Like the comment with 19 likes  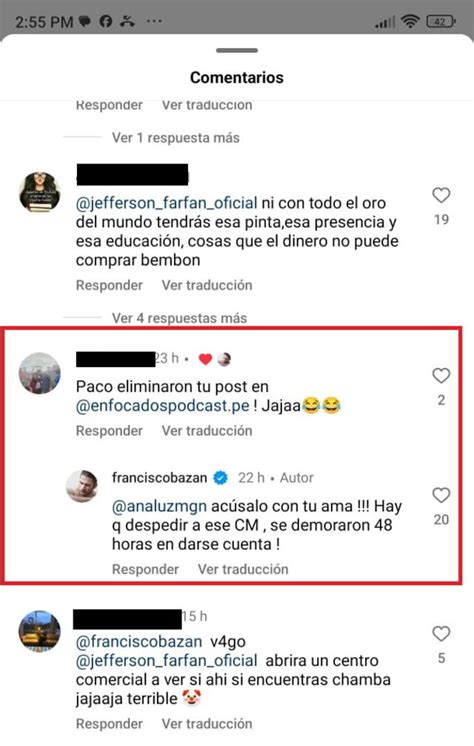coord(441,195)
